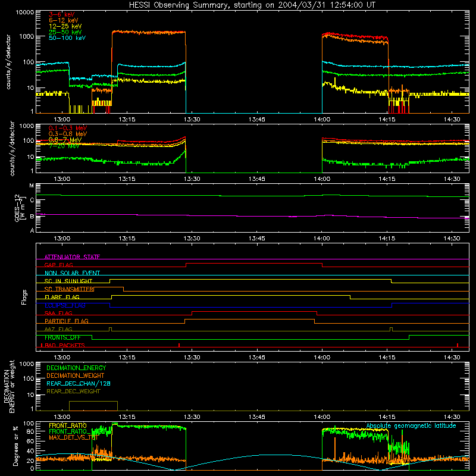Select the GAP_FLAG label

58,265
